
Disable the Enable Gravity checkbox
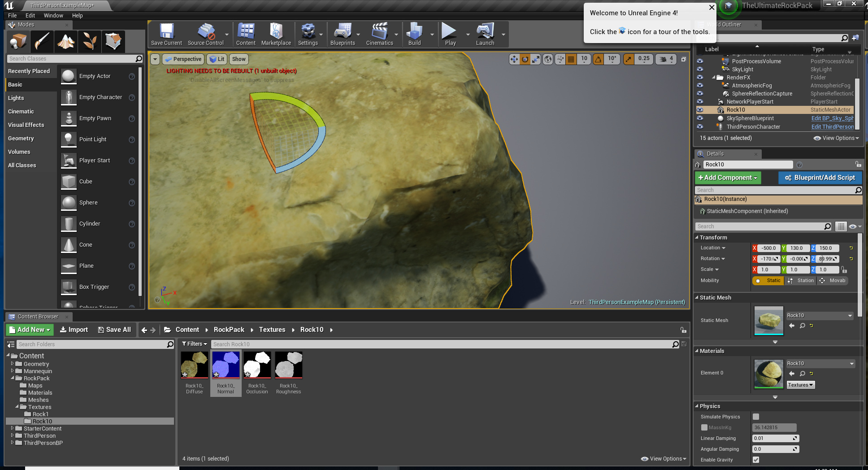pos(756,460)
